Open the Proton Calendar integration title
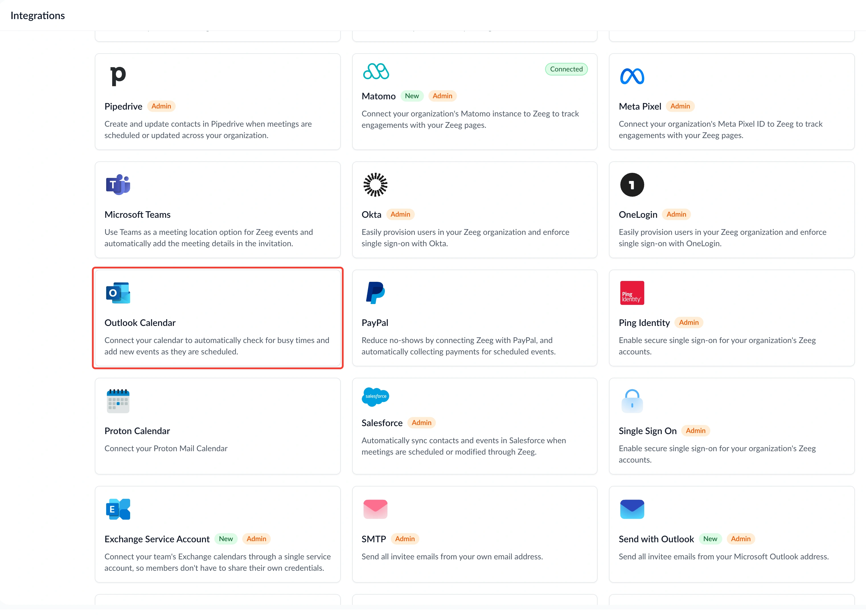This screenshot has width=866, height=616. [137, 430]
